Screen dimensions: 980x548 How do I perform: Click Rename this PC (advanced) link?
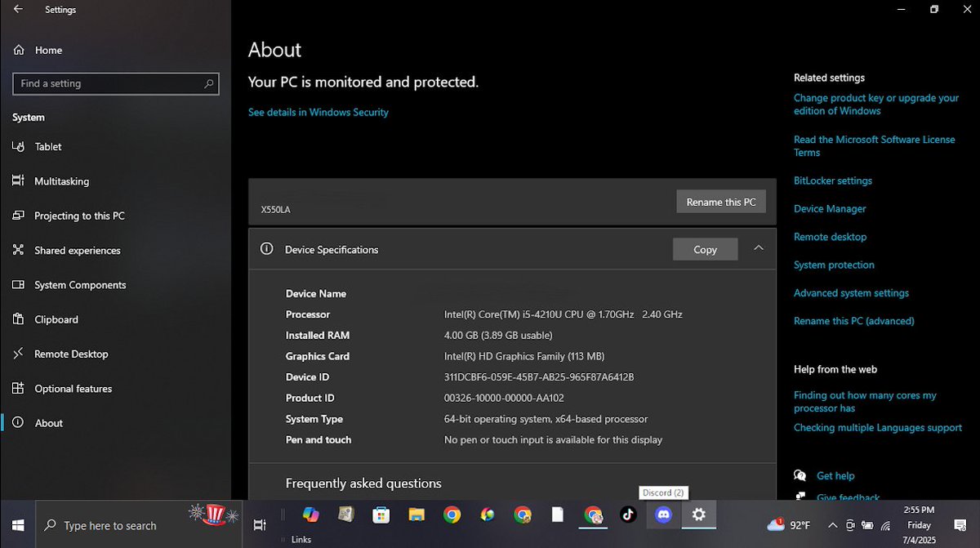point(853,321)
